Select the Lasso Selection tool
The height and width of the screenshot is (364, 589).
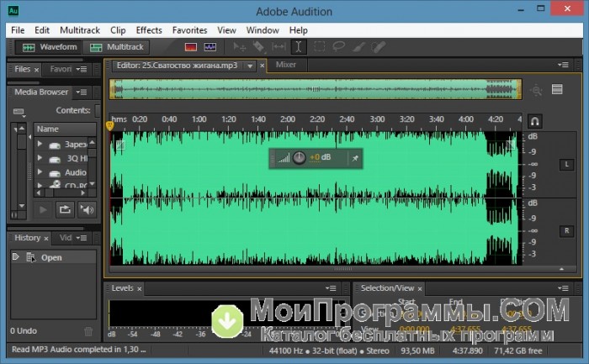click(x=339, y=47)
